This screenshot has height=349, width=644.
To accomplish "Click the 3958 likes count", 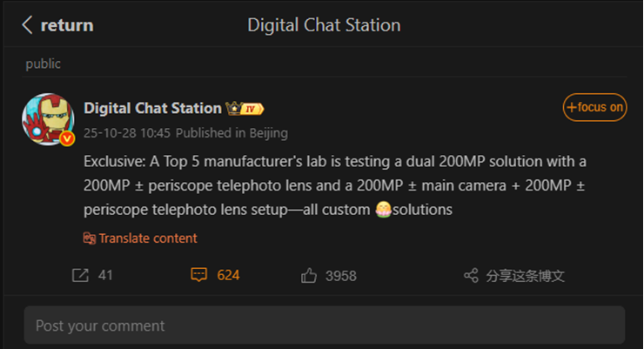I will pos(340,275).
